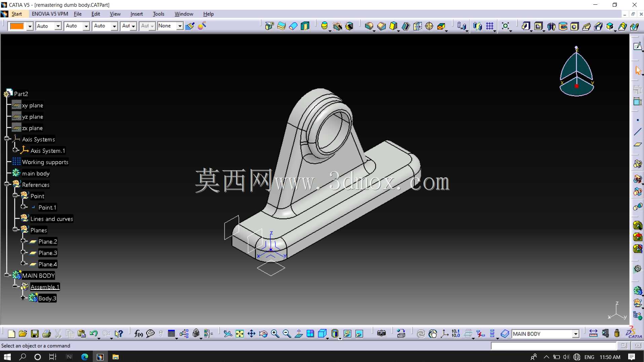Expand the Point.1 tree node

tap(23, 207)
